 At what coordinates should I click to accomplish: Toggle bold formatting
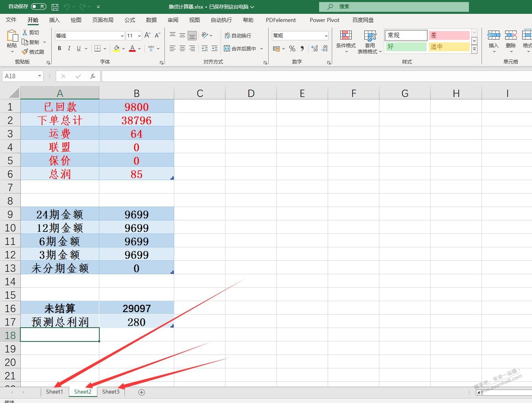pyautogui.click(x=59, y=48)
